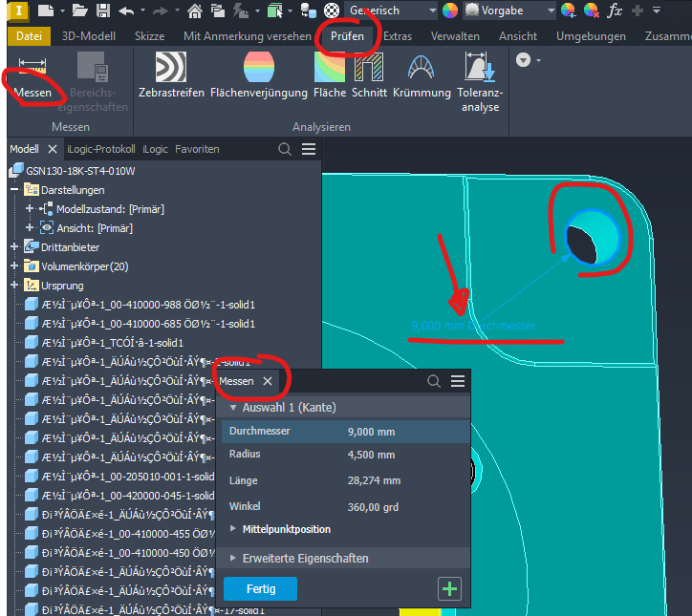Click the adjust appearance color icon
Screen dimensions: 692x616
point(568,11)
